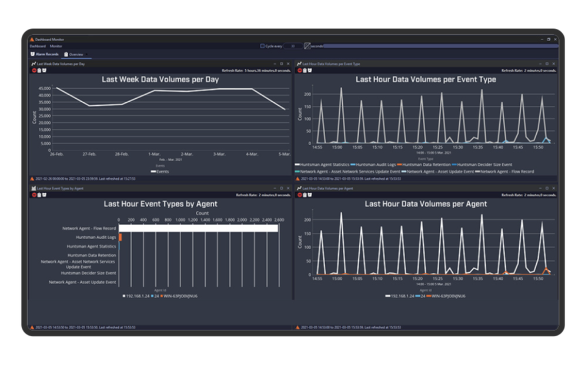Click the alarm icon in Last Week Data Volumes panel
Image resolution: width=588 pixels, height=368 pixels.
click(x=44, y=71)
